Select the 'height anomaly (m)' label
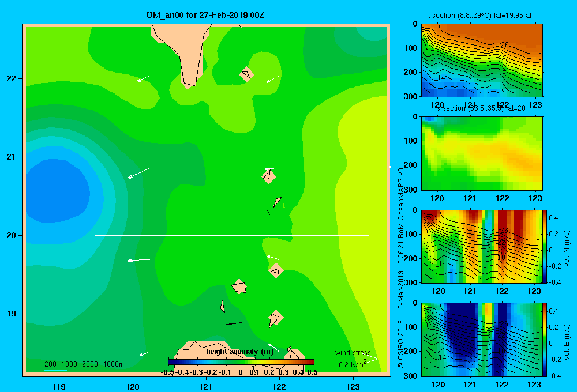The width and height of the screenshot is (577, 392). pos(240,352)
